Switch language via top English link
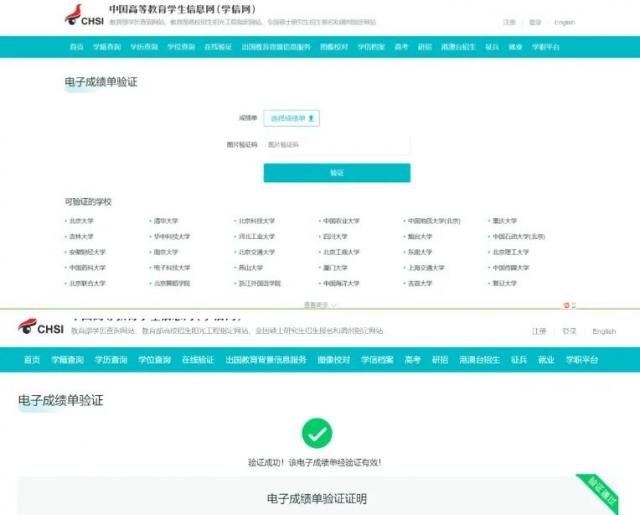The height and width of the screenshot is (515, 640). click(x=564, y=22)
